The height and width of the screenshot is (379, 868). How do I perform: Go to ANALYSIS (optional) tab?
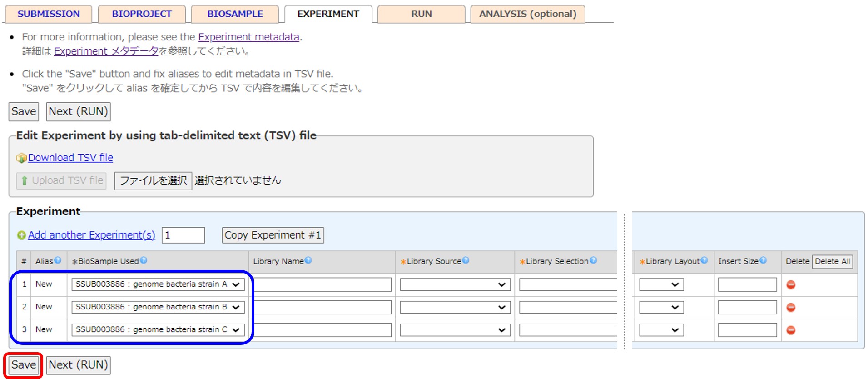(x=527, y=14)
